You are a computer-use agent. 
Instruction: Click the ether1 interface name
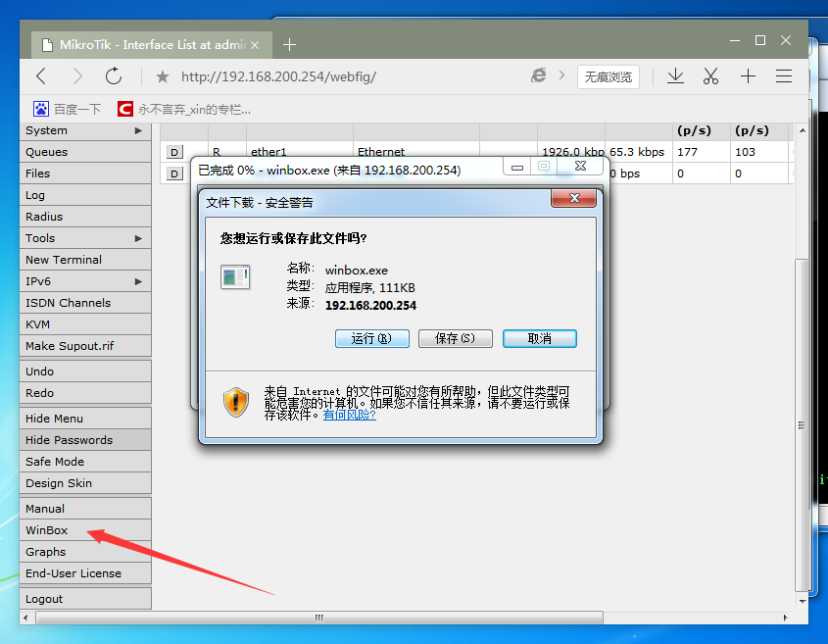tap(268, 152)
